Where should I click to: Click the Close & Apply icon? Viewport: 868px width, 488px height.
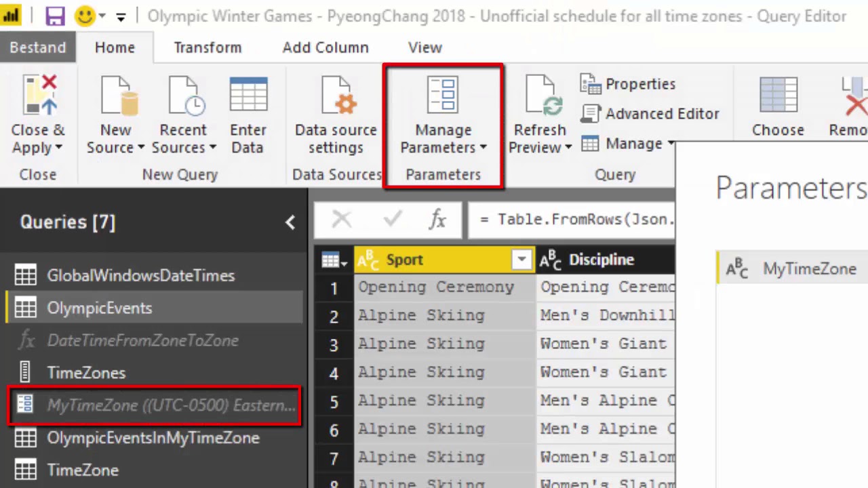(38, 95)
